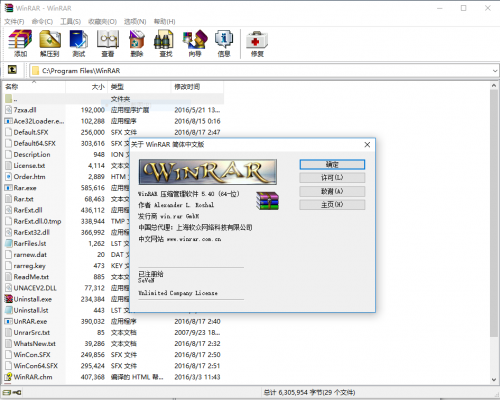Select the rarnew.dat file name
The height and width of the screenshot is (400, 500).
pos(30,255)
